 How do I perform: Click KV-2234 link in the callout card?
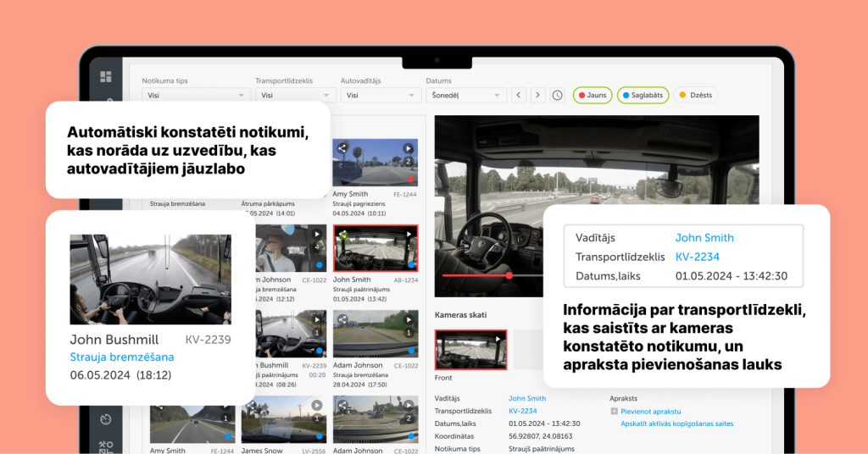[x=697, y=257]
